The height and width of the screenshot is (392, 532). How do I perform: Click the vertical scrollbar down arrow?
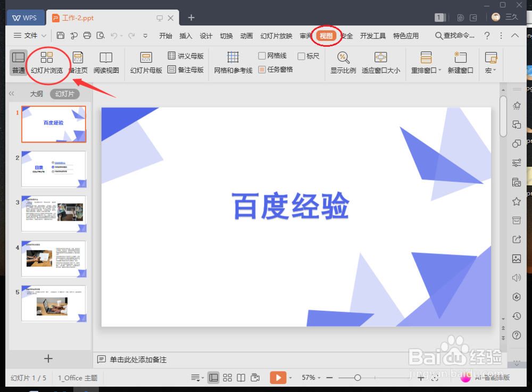point(503,319)
